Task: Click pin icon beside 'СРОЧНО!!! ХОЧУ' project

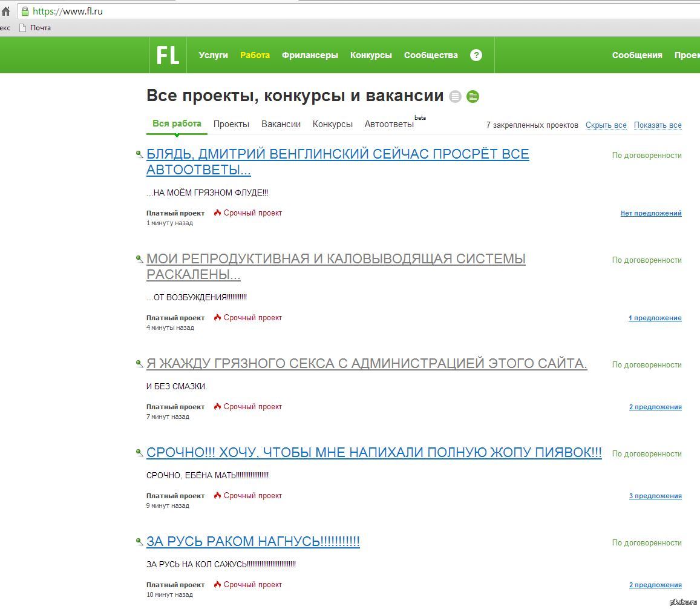Action: click(139, 453)
